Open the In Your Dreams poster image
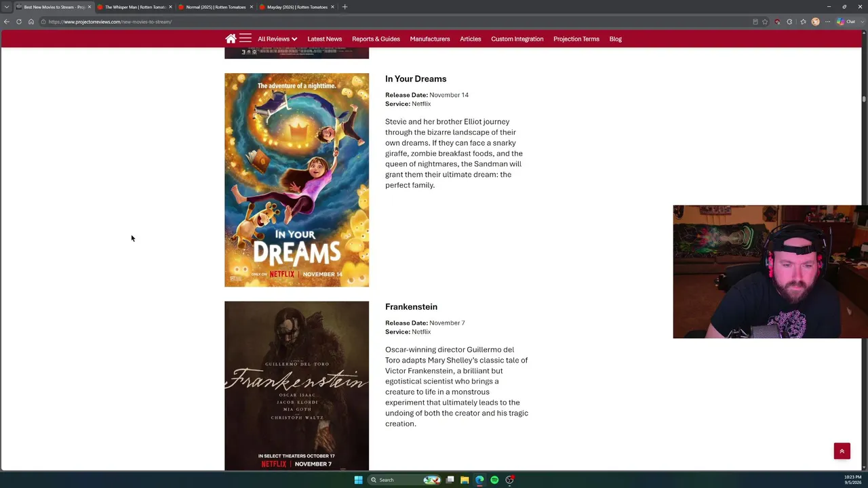Viewport: 868px width, 488px height. coord(297,180)
